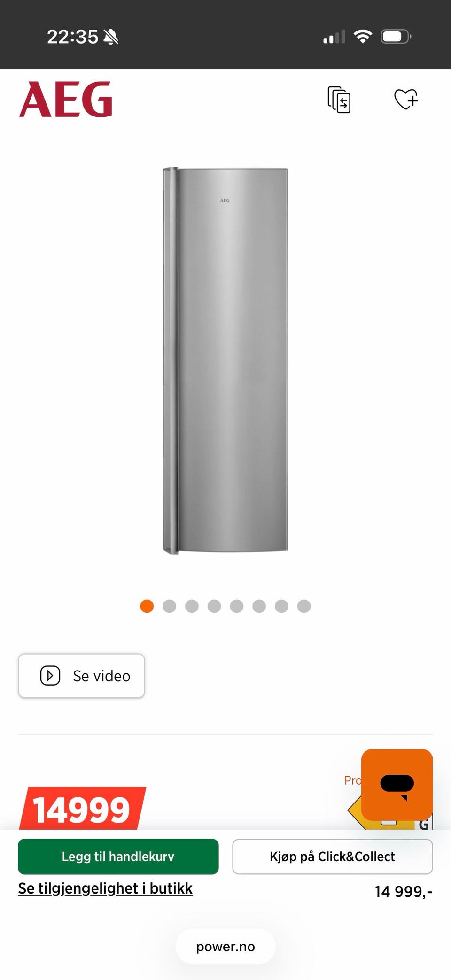The image size is (451, 980).
Task: Go to the fifth image dot
Action: 237,606
